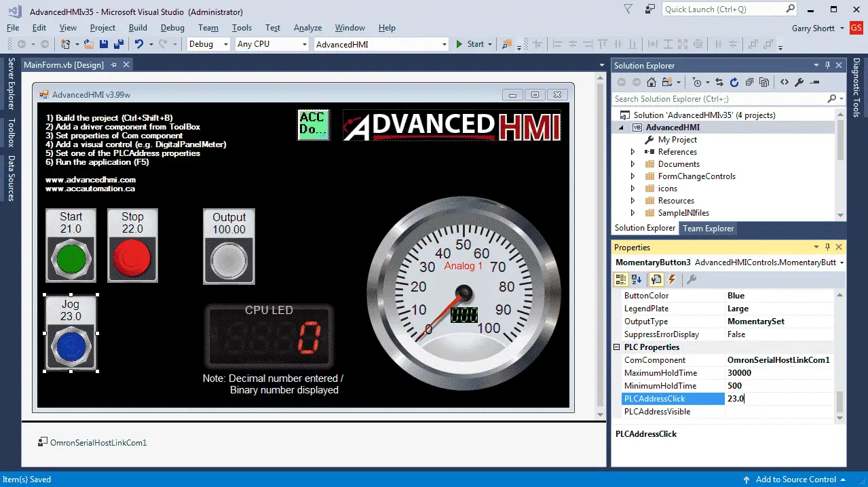Open the Server Explorer side panel
This screenshot has width=868, height=487.
11,83
